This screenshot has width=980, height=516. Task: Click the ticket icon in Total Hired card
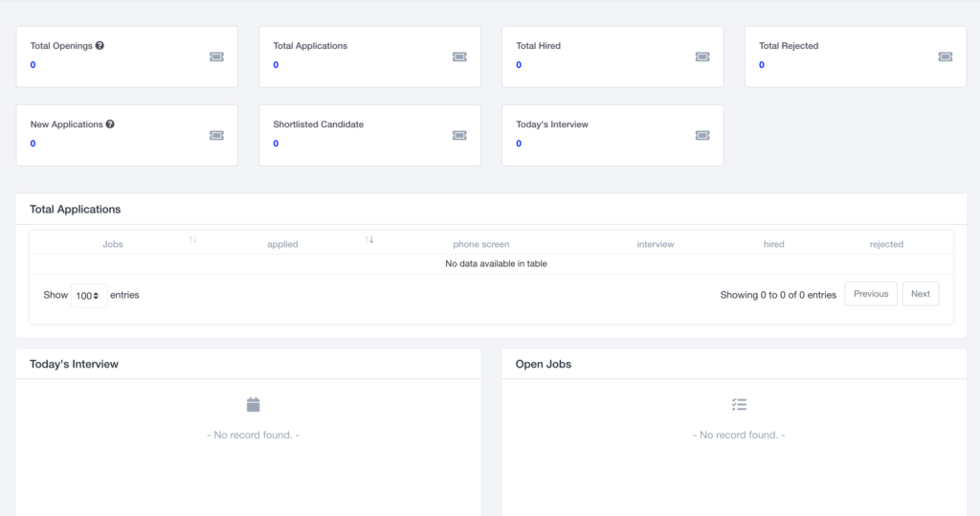702,56
